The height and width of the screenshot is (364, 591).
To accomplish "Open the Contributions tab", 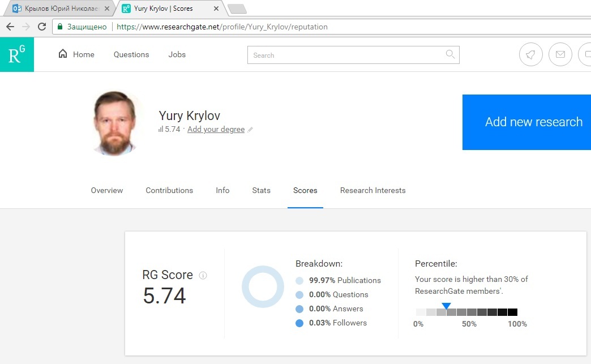I will point(169,190).
